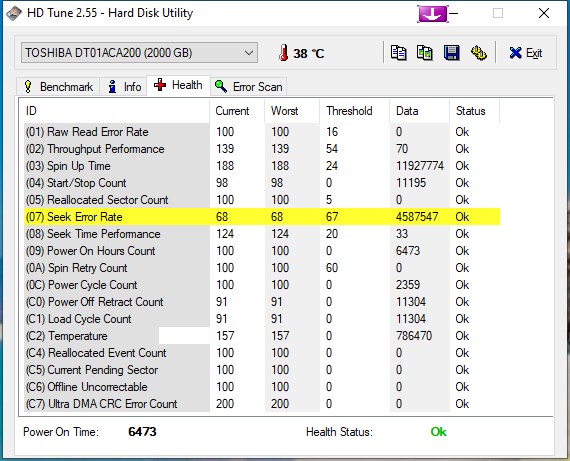Screen dimensions: 570x461
Task: Click the data value 786470
Action: 414,336
